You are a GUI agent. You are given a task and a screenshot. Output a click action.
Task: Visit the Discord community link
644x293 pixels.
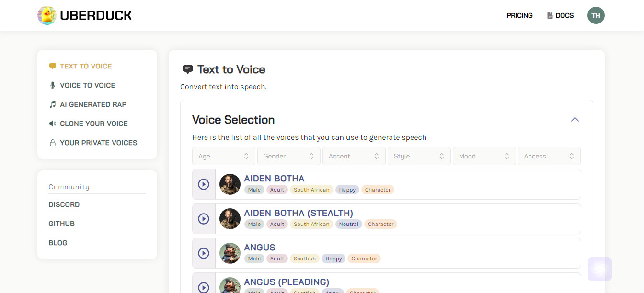click(x=64, y=204)
